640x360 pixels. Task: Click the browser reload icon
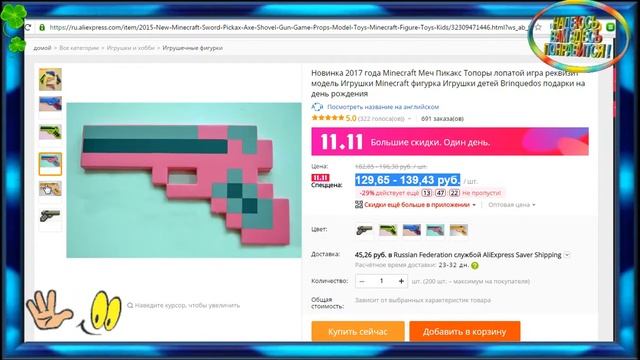(28, 27)
